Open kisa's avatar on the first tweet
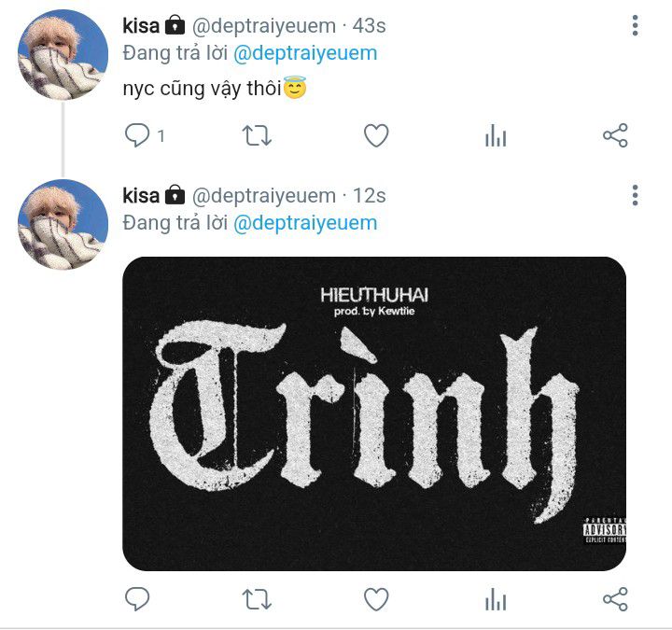Viewport: 672px width, 630px height. [63, 54]
